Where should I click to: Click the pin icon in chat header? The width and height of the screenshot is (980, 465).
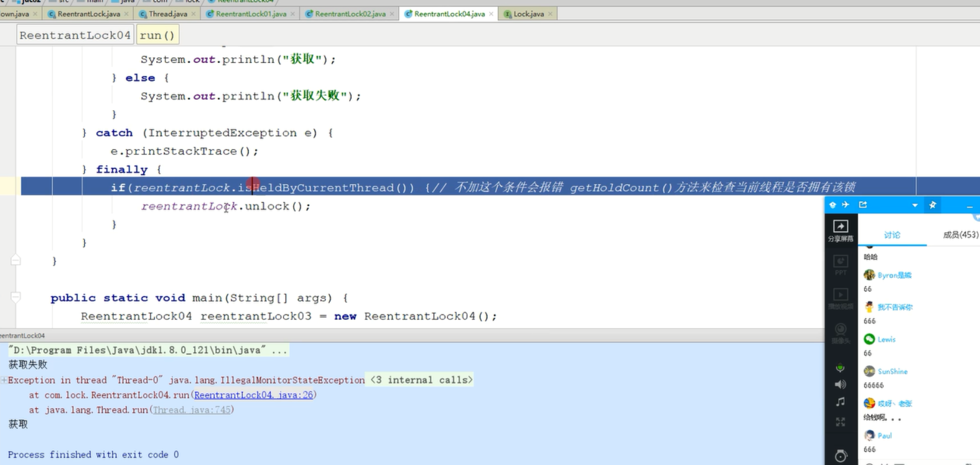coord(933,205)
